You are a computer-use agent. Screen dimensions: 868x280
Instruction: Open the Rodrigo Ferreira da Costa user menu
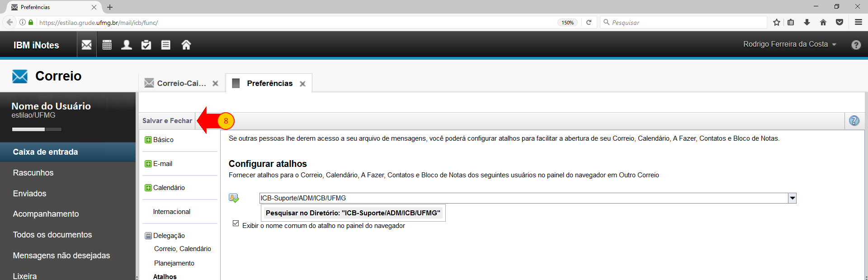pos(789,44)
